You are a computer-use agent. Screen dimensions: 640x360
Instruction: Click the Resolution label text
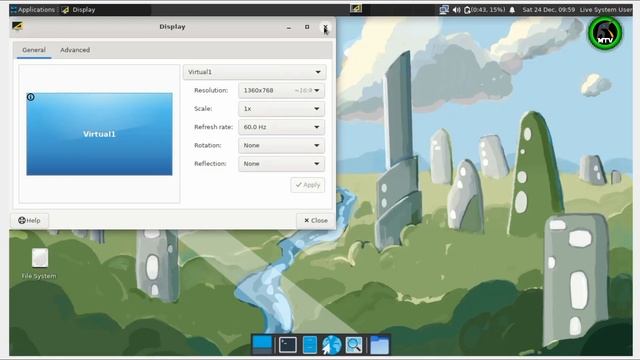[x=211, y=90]
